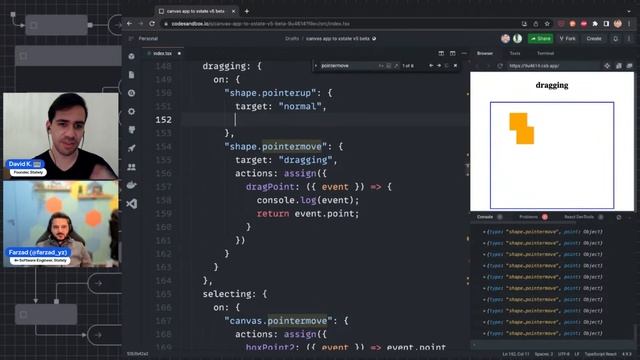Image resolution: width=640 pixels, height=360 pixels.
Task: Expand the replace field chevron in find widget
Action: (316, 65)
